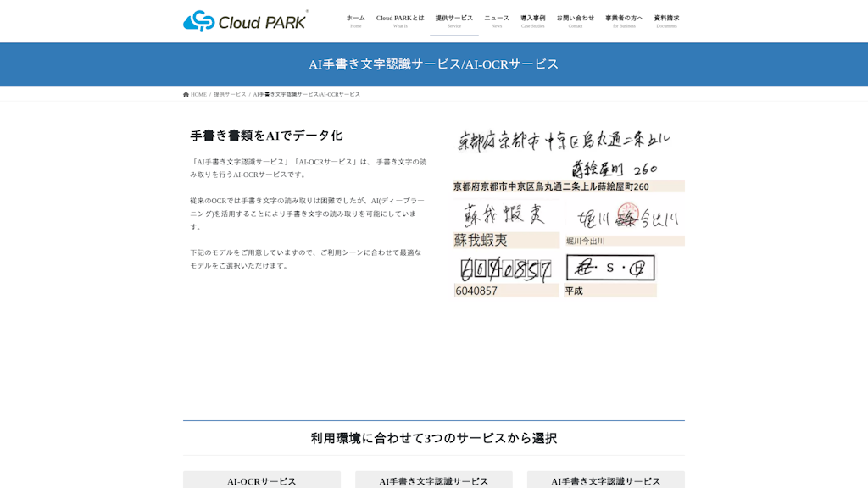Select the middle AI手書き文字認識サービス card
Screen dimensions: 868x488
click(434, 480)
